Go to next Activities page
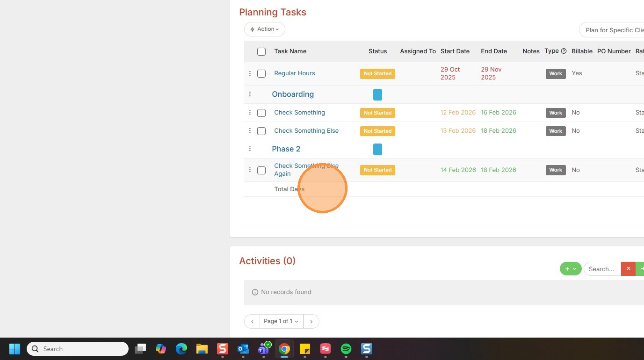Viewport: 644px width, 360px height. (311, 321)
